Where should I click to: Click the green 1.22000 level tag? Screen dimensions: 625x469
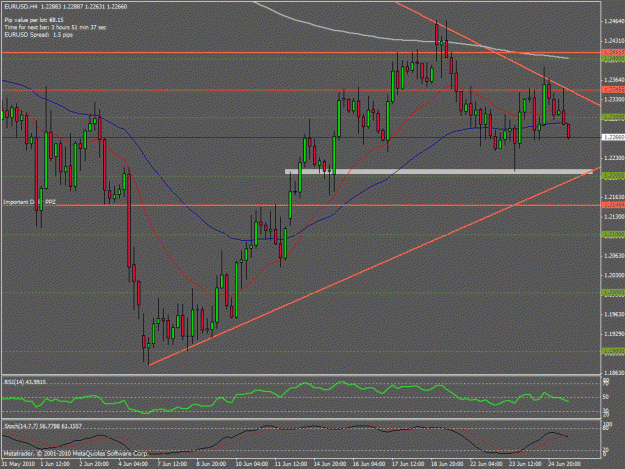[613, 176]
